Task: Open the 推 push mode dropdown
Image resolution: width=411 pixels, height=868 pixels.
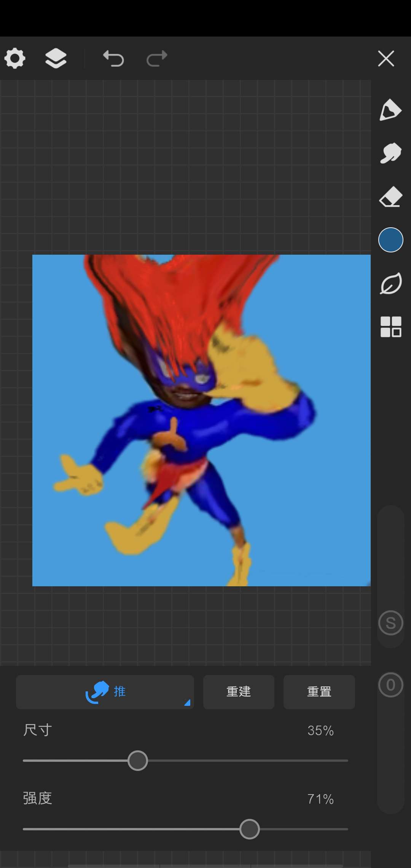Action: [105, 692]
